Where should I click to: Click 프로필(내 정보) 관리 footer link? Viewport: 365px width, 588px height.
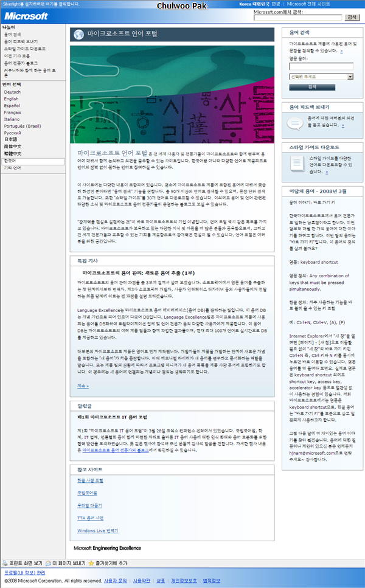pyautogui.click(x=25, y=573)
